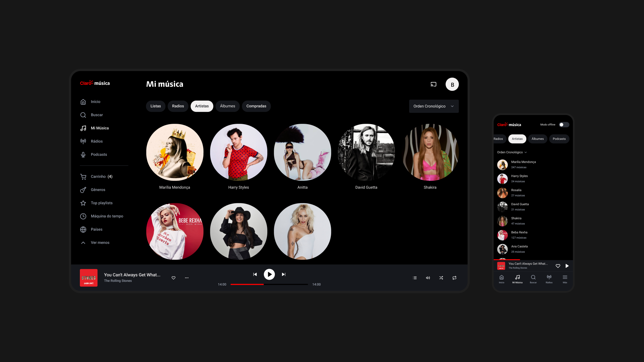Select Álbumes tab on phone
Screen dimensions: 644x362
click(538, 139)
